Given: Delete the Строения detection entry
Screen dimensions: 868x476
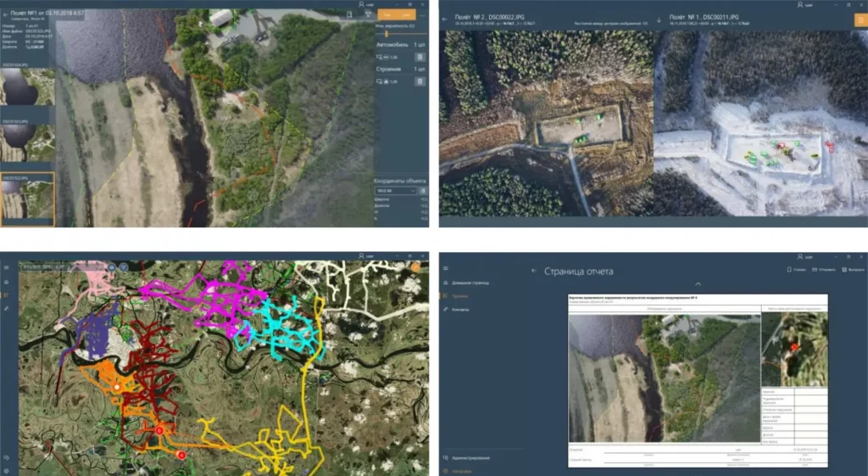Looking at the screenshot, I should tap(420, 81).
